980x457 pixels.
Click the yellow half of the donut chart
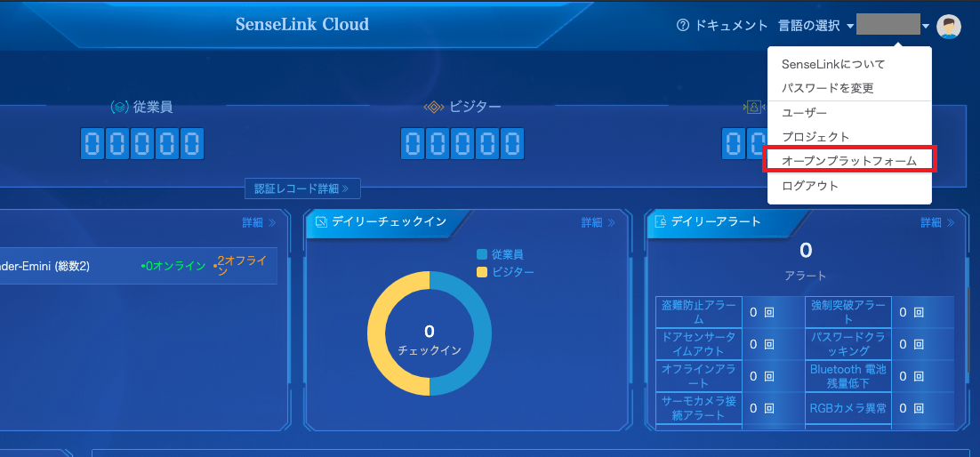click(x=377, y=333)
